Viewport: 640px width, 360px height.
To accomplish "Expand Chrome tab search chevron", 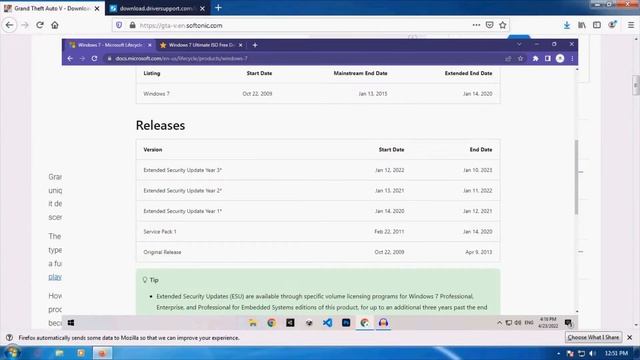I will coord(519,44).
